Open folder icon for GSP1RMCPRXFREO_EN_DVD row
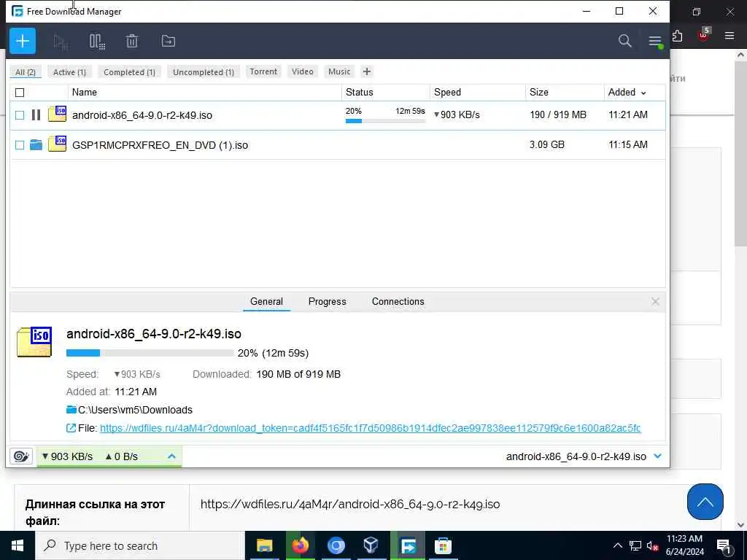Screen dimensions: 747x560 (36, 145)
